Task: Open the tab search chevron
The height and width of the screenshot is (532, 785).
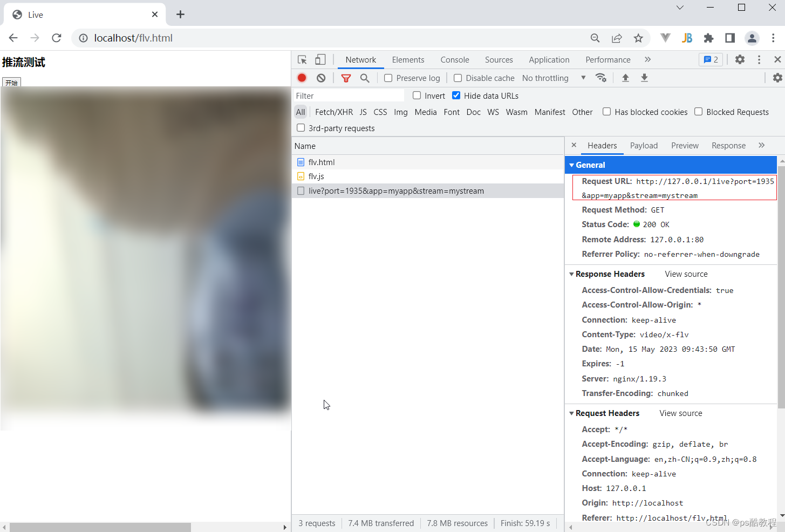Action: [x=680, y=8]
